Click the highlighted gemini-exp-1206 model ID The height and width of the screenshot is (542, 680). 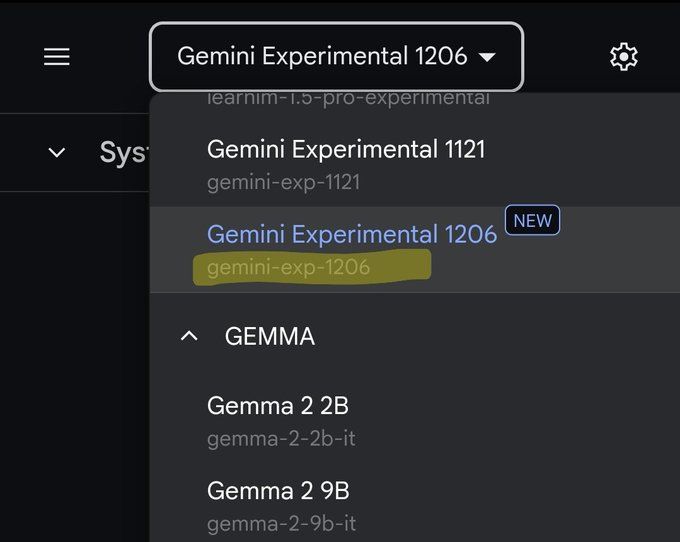[x=288, y=267]
